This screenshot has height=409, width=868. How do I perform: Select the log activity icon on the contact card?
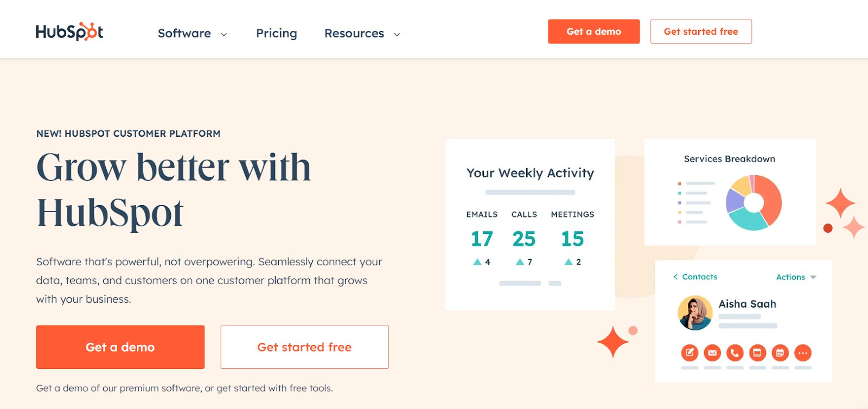click(x=758, y=353)
